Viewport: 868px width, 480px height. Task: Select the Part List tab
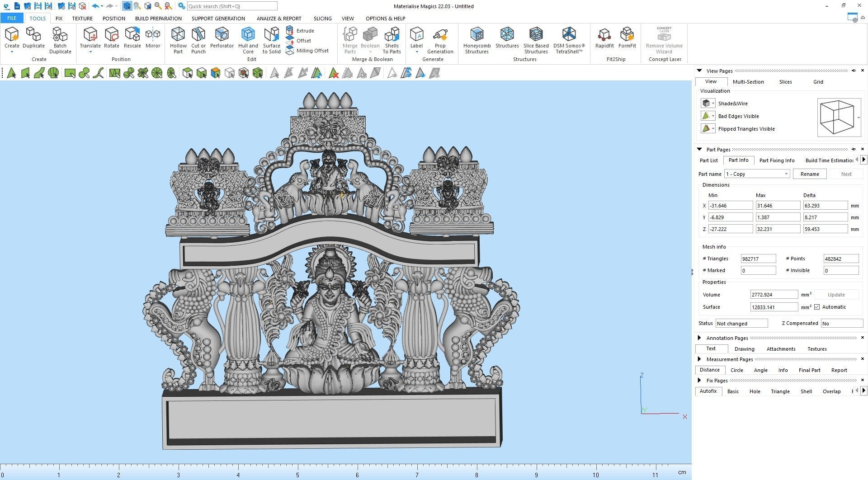708,160
